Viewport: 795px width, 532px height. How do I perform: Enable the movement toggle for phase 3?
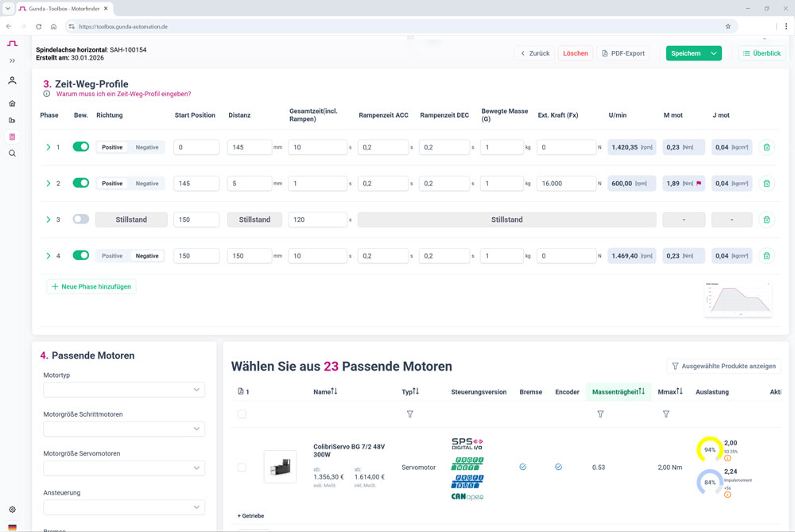click(x=81, y=219)
